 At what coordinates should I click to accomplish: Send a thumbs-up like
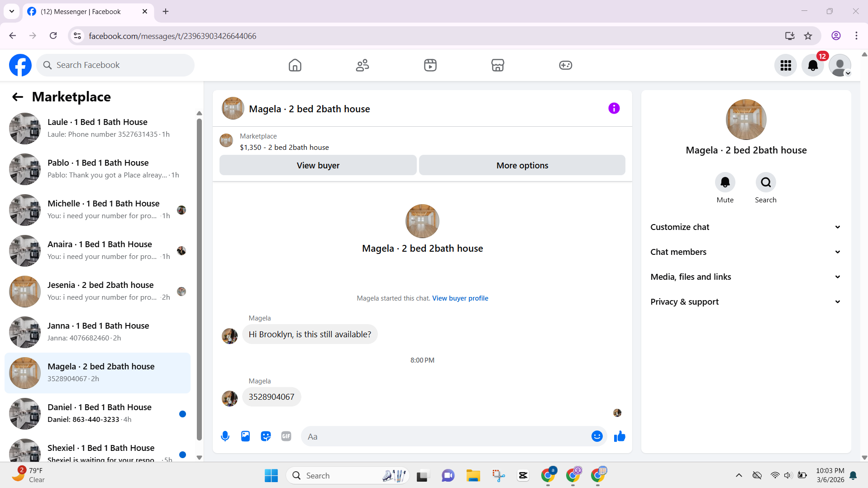pyautogui.click(x=620, y=436)
